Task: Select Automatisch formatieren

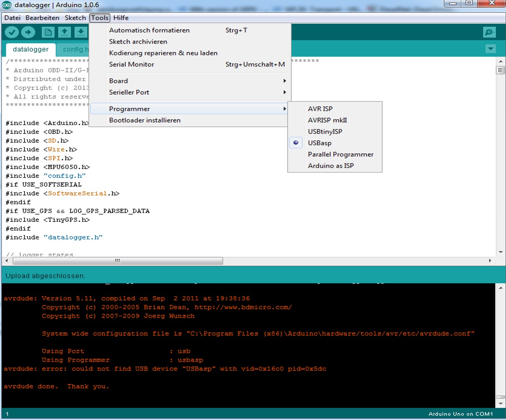Action: [190, 30]
